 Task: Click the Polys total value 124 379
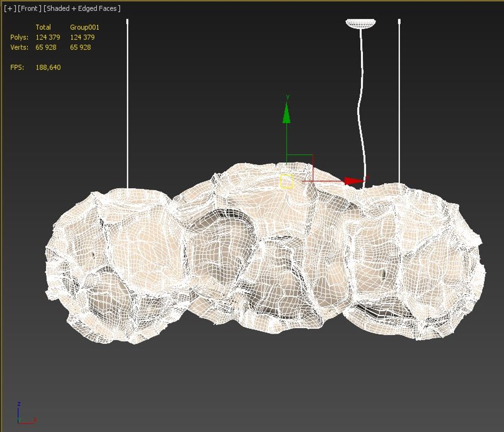coord(48,37)
